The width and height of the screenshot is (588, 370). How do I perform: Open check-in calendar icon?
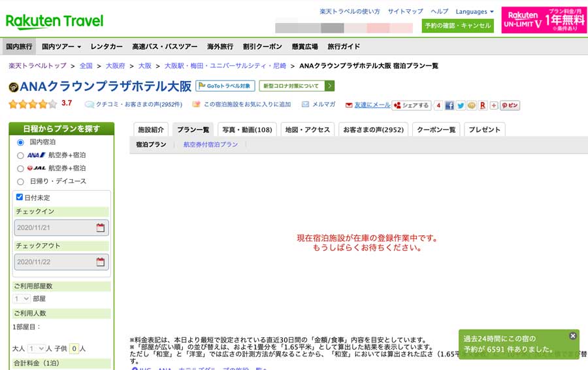(x=100, y=227)
